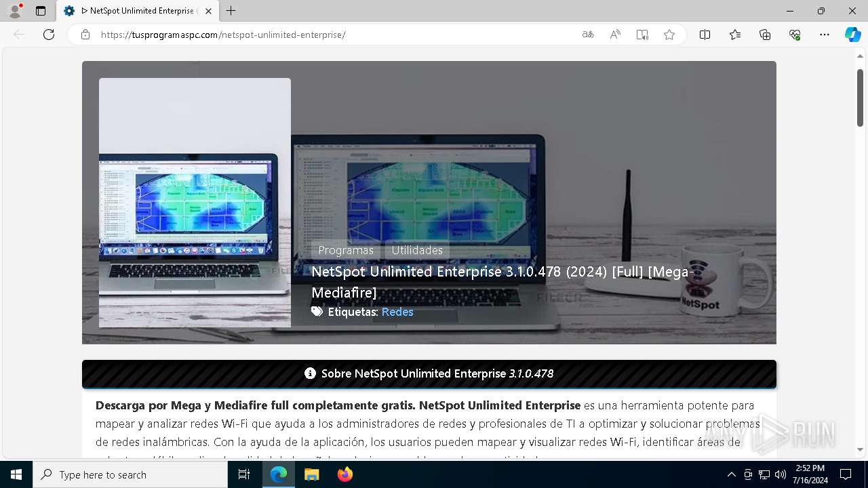Open the Windows Start menu
This screenshot has height=488, width=868.
(16, 474)
